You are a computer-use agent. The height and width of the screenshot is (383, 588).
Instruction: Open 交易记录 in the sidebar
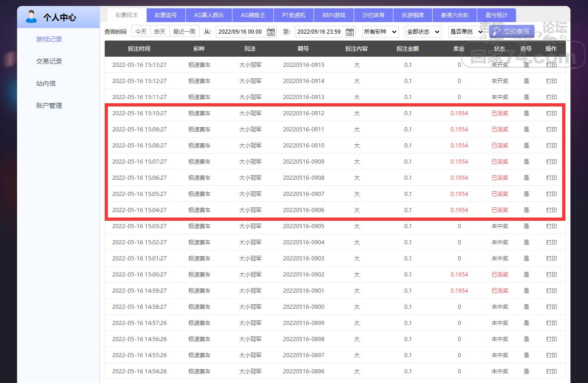click(x=49, y=61)
